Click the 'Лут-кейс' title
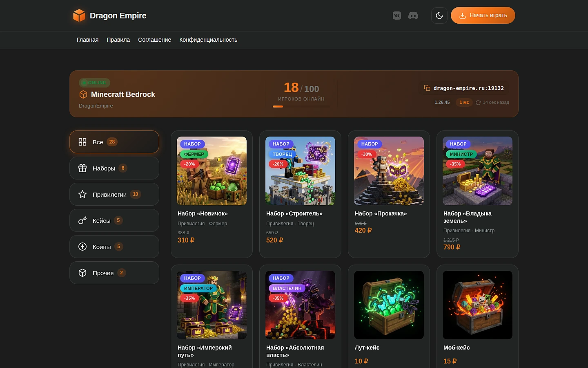This screenshot has width=588, height=368. point(367,348)
